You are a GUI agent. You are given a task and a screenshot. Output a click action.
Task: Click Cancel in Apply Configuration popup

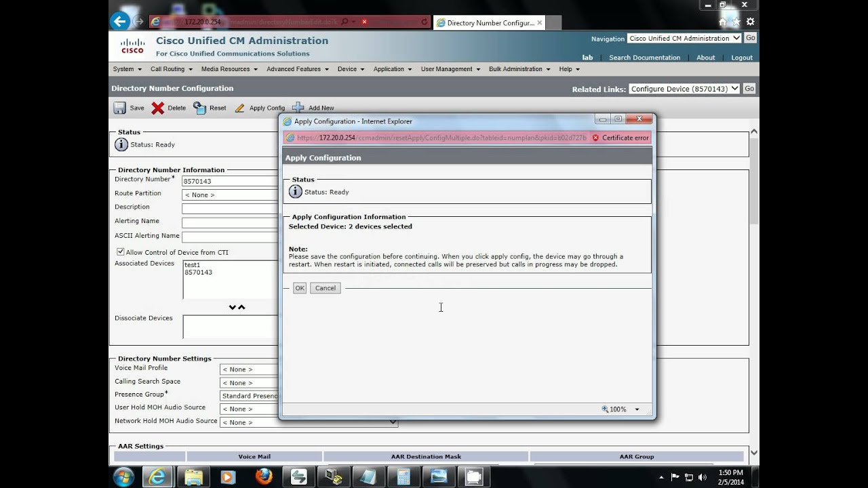[325, 288]
